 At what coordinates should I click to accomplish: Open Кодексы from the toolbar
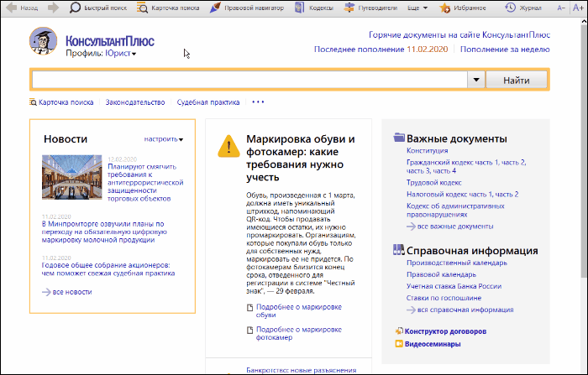coord(321,8)
